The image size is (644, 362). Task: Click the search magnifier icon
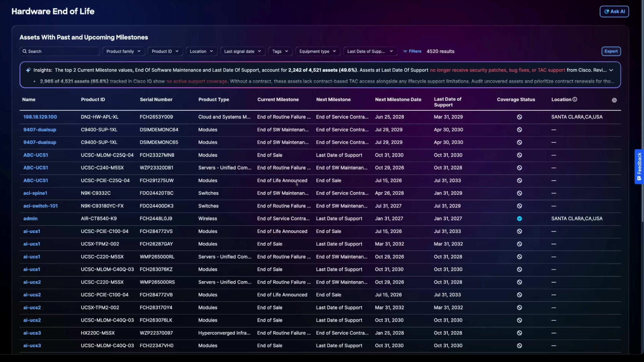point(24,51)
